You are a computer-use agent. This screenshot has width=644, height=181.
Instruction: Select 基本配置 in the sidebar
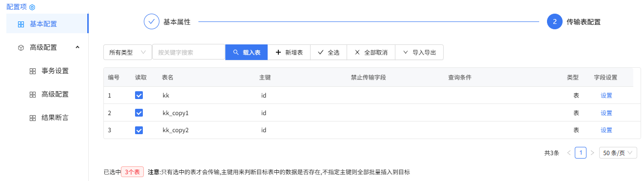point(47,24)
